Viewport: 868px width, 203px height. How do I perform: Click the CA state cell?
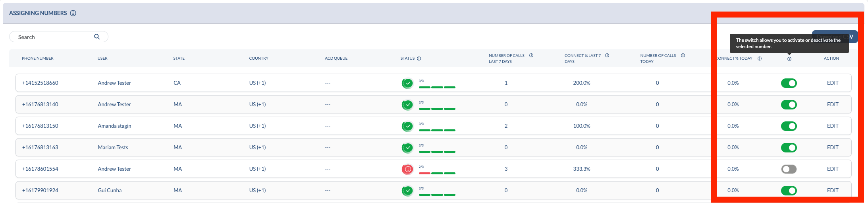(x=177, y=83)
